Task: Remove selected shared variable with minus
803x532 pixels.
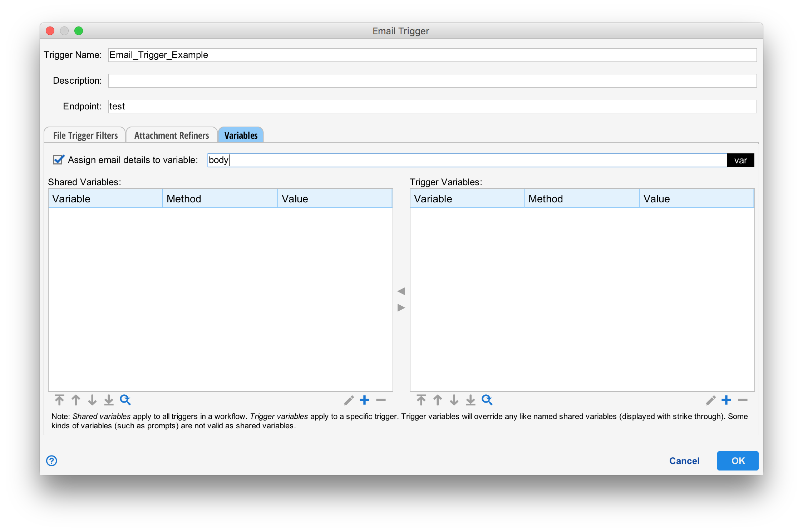Action: pos(381,400)
